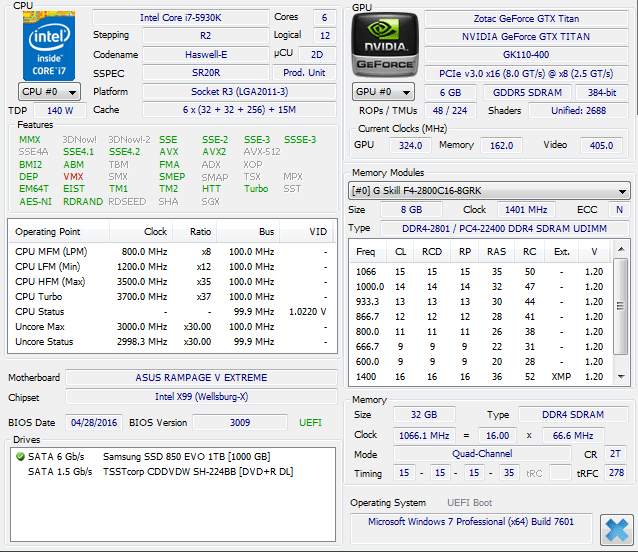
Task: Click the BIOS version 3009 field
Action: click(240, 423)
